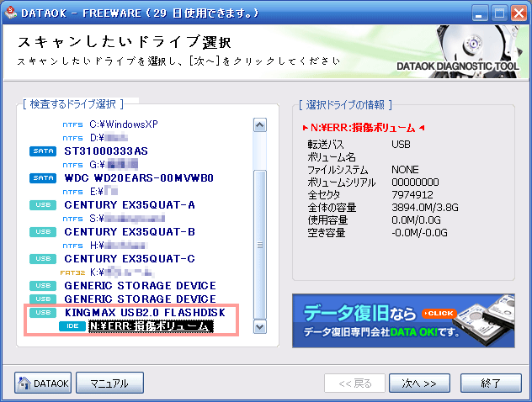Click the N:¥ERR:損傷ボリューム red info heading

point(363,128)
